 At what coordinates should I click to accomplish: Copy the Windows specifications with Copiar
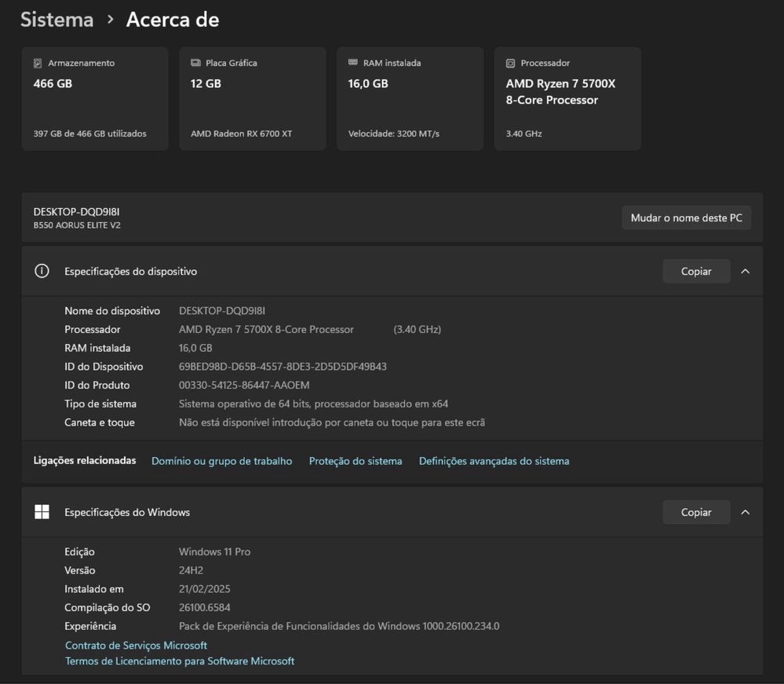[696, 512]
